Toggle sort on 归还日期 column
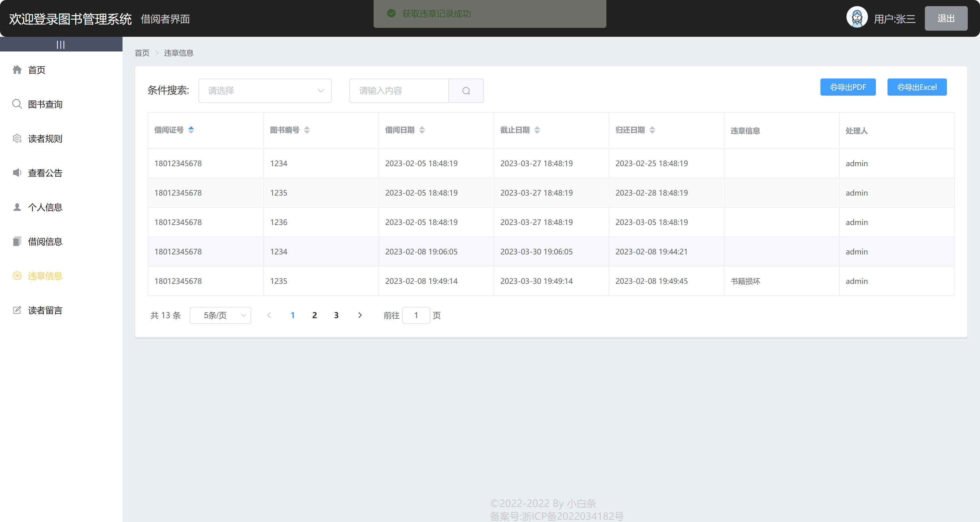Screen dimensions: 980x522 pyautogui.click(x=652, y=130)
